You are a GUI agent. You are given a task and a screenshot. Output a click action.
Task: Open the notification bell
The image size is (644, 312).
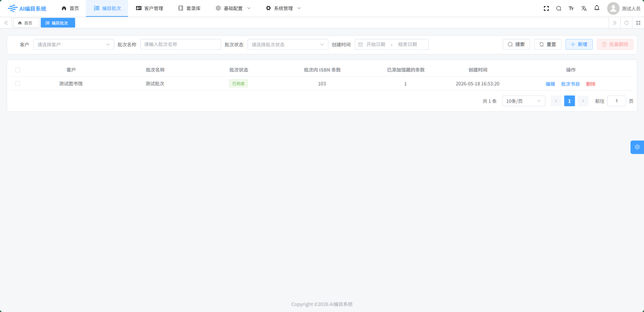coord(597,8)
